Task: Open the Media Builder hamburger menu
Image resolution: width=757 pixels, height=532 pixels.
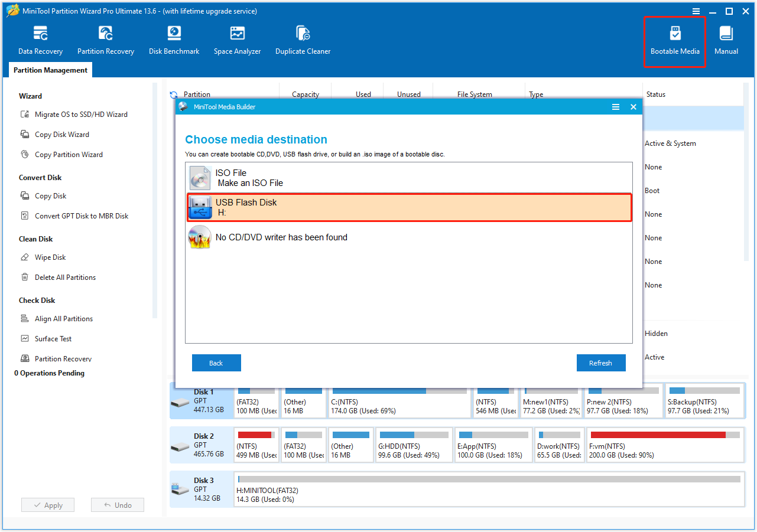Action: click(x=616, y=107)
